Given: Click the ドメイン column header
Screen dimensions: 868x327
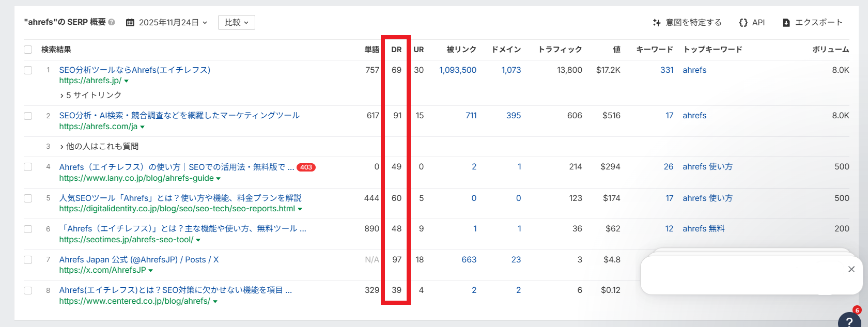Looking at the screenshot, I should click(x=506, y=50).
